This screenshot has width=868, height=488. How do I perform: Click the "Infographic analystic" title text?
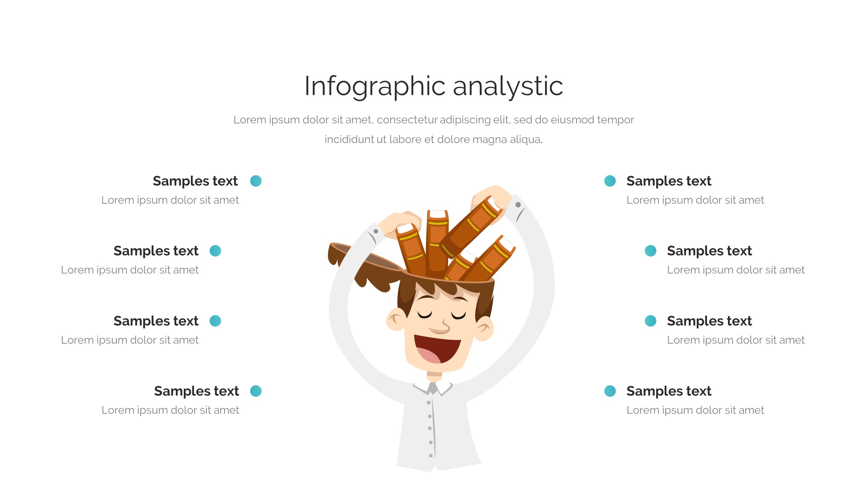(x=434, y=86)
